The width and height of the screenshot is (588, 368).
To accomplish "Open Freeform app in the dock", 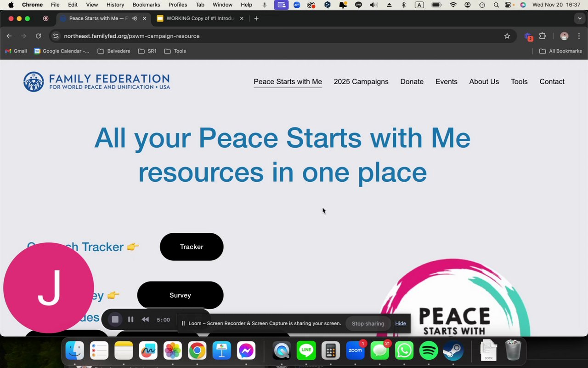I will pos(148,351).
